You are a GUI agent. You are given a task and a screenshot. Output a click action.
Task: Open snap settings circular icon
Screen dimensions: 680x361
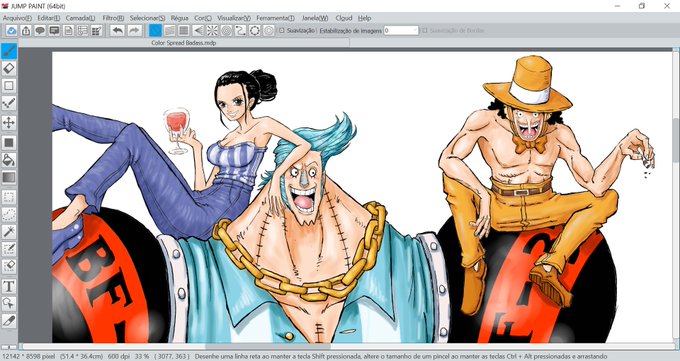coord(269,30)
